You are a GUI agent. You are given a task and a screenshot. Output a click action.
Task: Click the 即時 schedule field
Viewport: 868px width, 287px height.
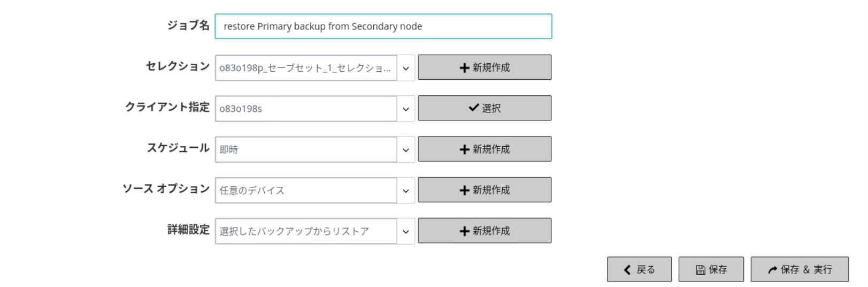(306, 149)
